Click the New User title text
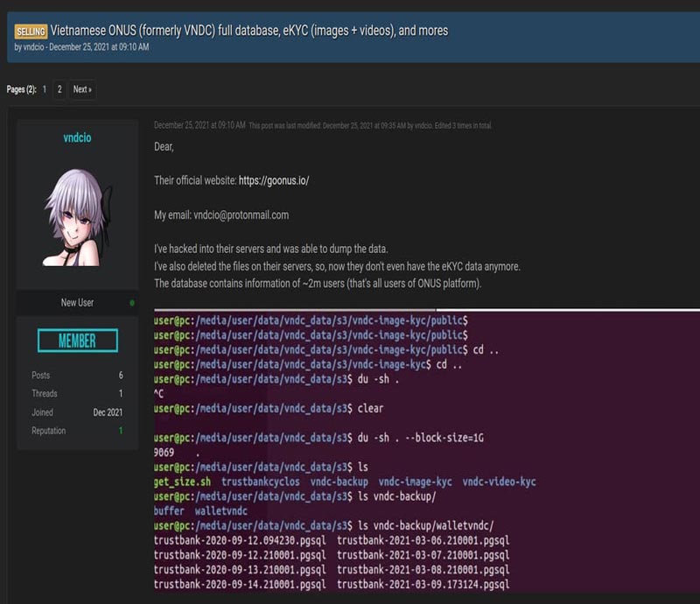The width and height of the screenshot is (700, 604). click(x=77, y=303)
